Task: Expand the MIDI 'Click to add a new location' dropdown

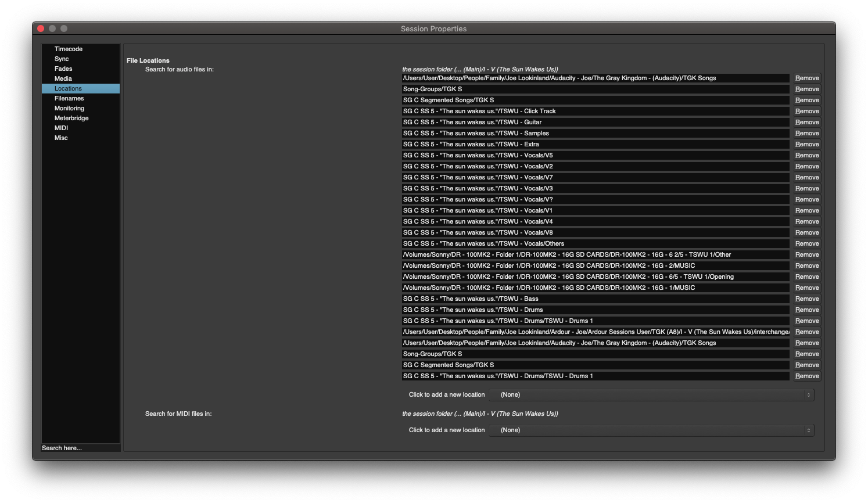Action: pyautogui.click(x=651, y=430)
